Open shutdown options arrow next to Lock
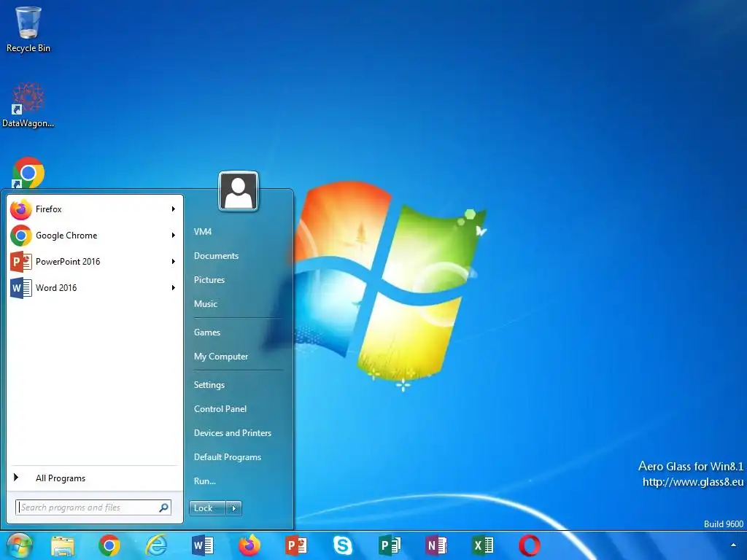 pos(233,508)
